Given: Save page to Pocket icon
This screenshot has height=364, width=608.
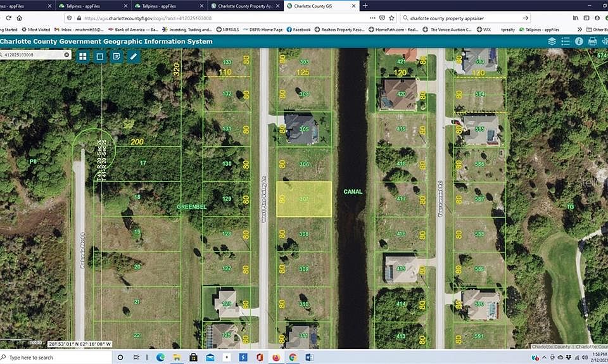Looking at the screenshot, I should [x=382, y=18].
